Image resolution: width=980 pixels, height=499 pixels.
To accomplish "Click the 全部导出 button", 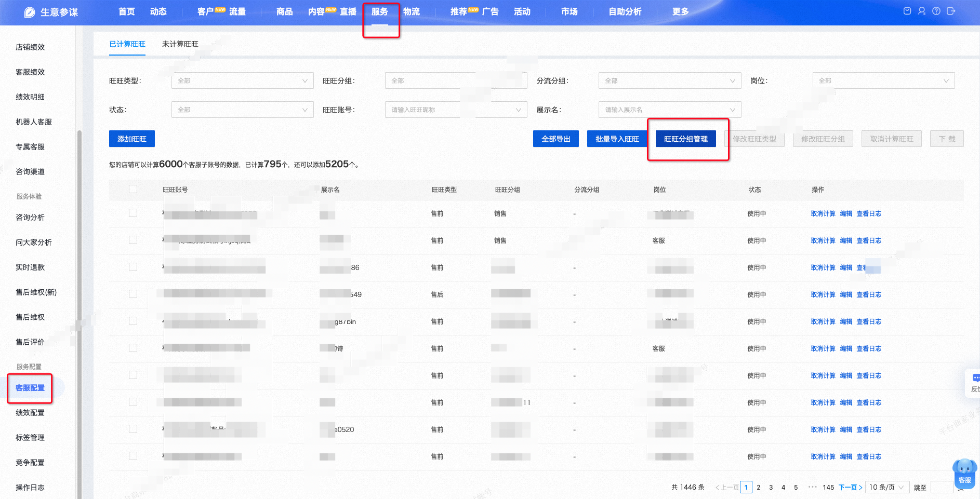I will coord(556,139).
